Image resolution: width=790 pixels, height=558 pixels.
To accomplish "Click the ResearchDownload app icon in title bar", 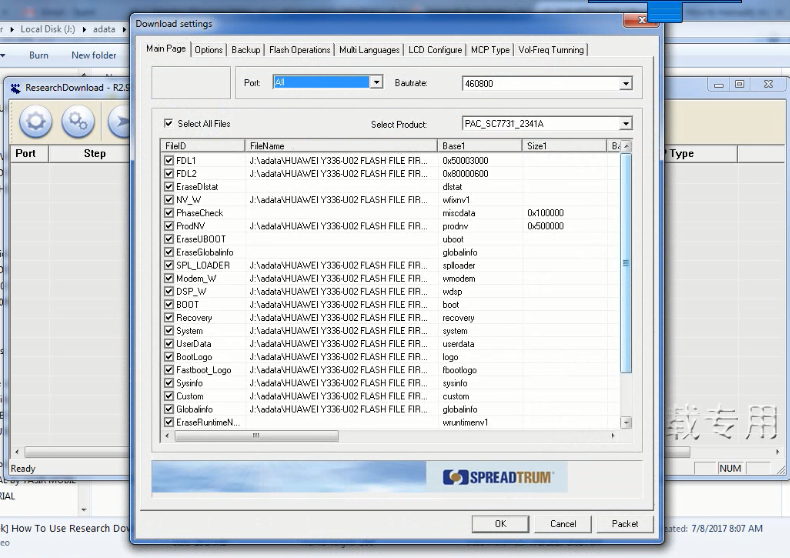I will click(16, 88).
